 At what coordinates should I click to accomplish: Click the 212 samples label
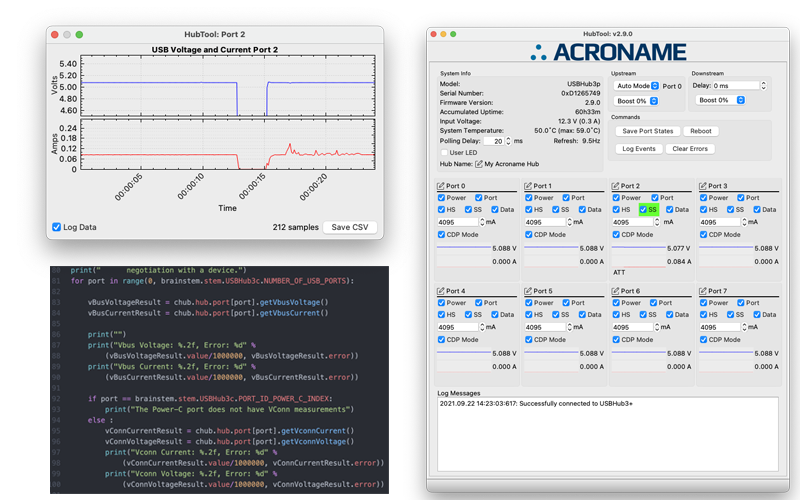coord(295,227)
